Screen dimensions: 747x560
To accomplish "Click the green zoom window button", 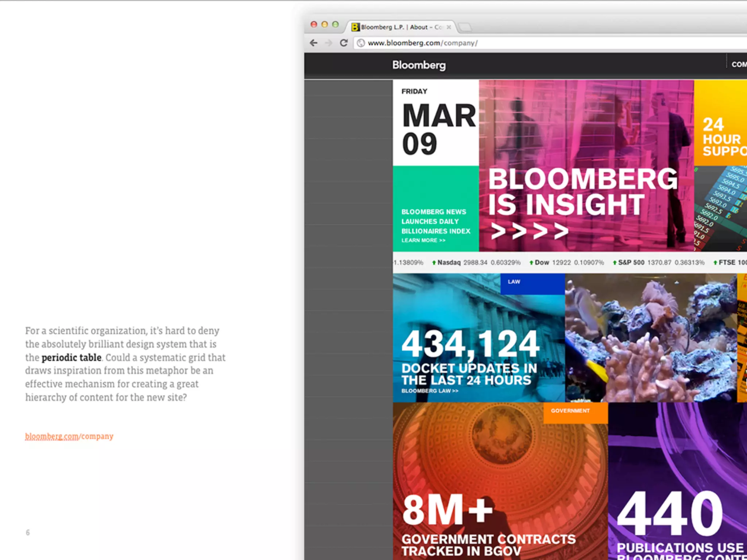I will coord(335,24).
